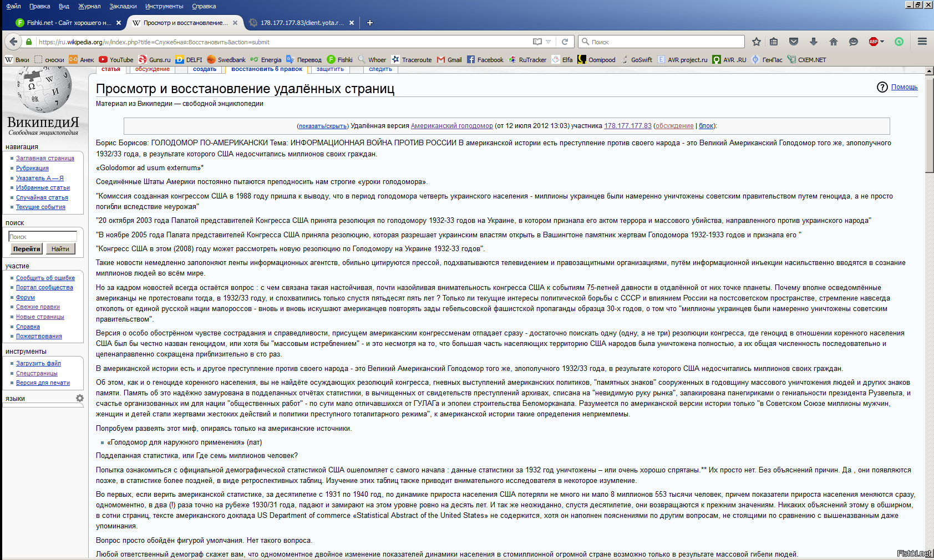
Task: Open Версия для печати link
Action: point(43,383)
